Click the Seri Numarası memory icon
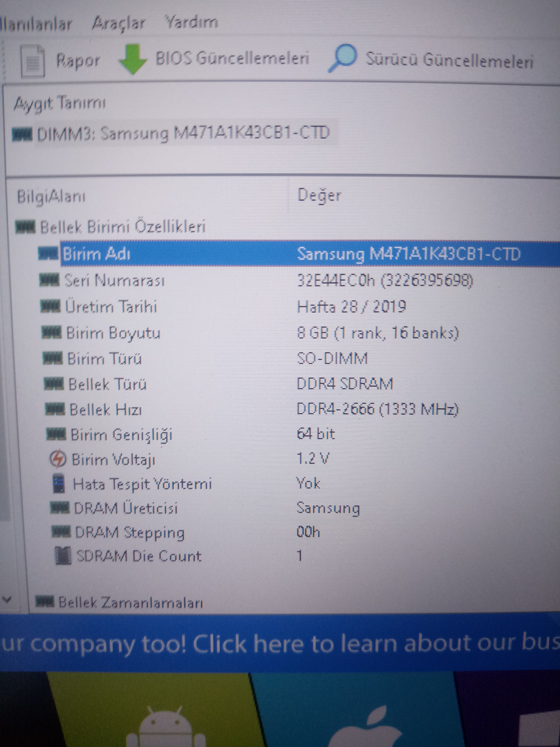560x747 pixels. [49, 280]
